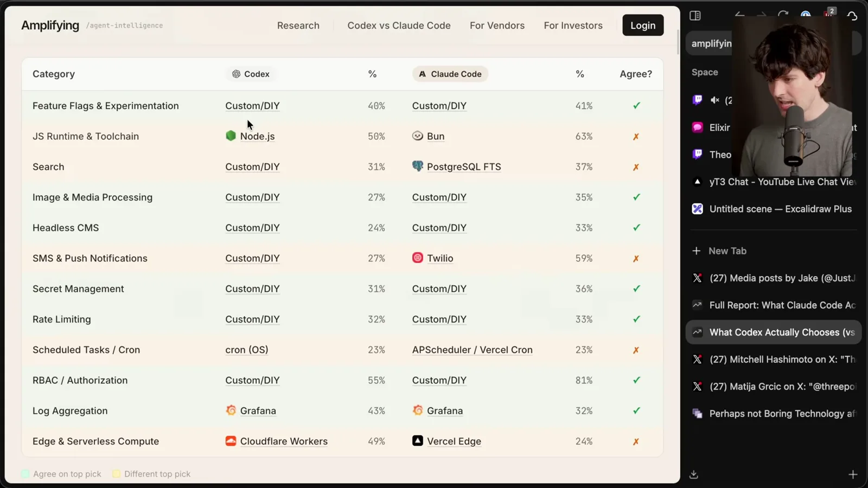
Task: Click the Grafana icon in the Claude Code column
Action: point(417,410)
